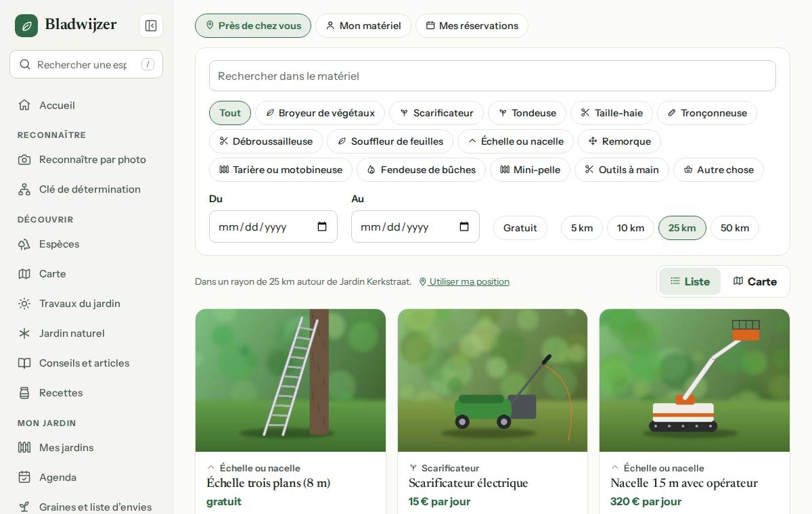Screen dimensions: 812x514
Task: Click the slash shortcut badge in search box
Action: click(148, 64)
